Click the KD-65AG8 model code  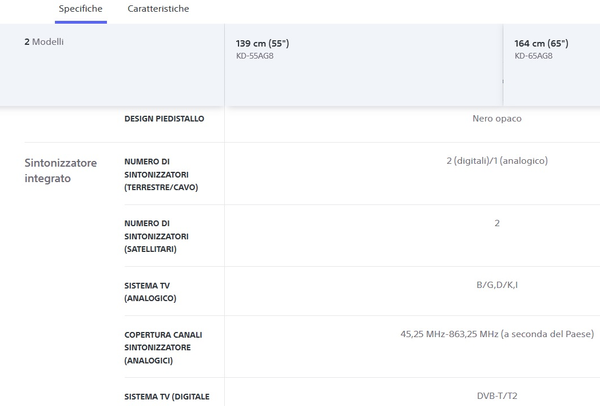533,56
